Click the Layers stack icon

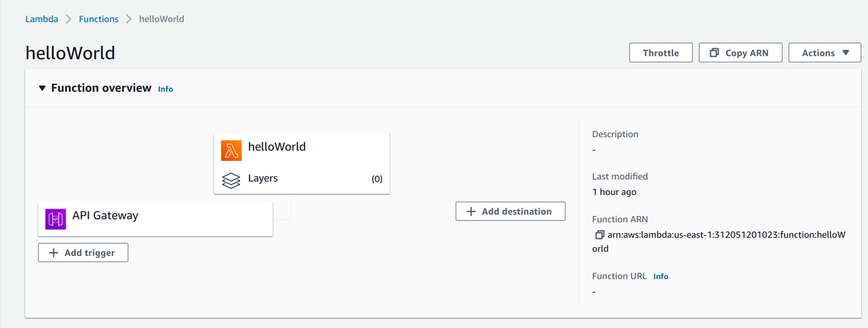pyautogui.click(x=231, y=181)
